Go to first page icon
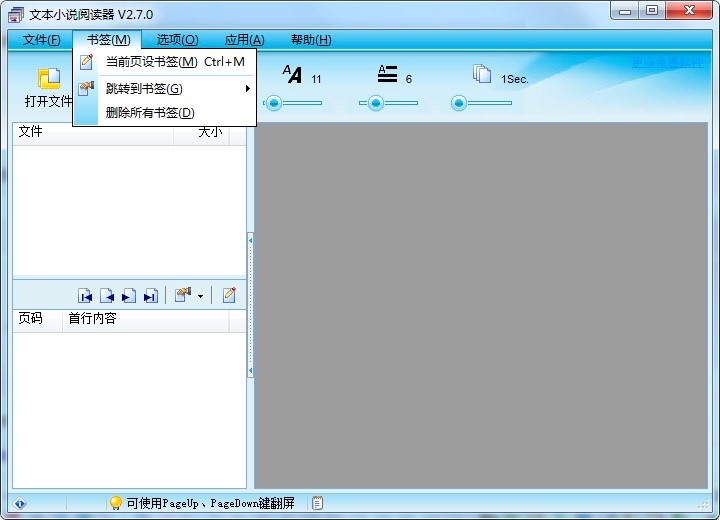Screen dimensions: 720x520 (85, 295)
